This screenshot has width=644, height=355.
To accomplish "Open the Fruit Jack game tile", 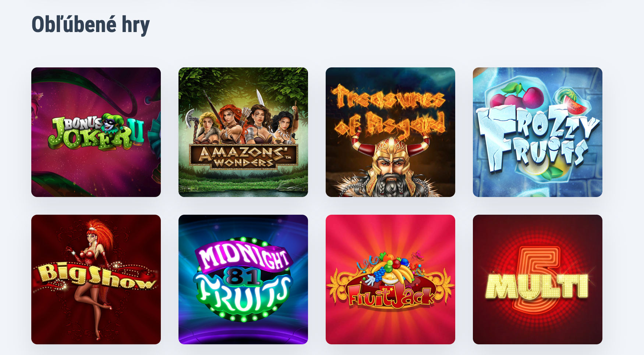I will (390, 280).
